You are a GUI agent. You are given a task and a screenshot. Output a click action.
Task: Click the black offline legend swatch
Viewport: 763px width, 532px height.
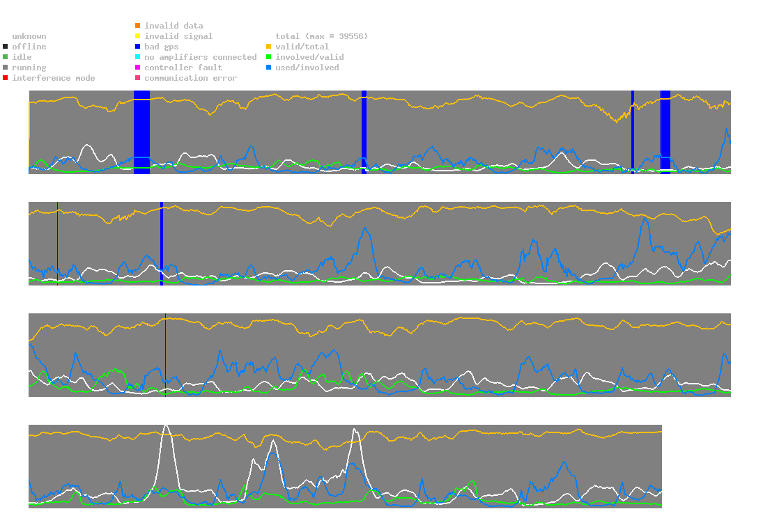click(6, 47)
